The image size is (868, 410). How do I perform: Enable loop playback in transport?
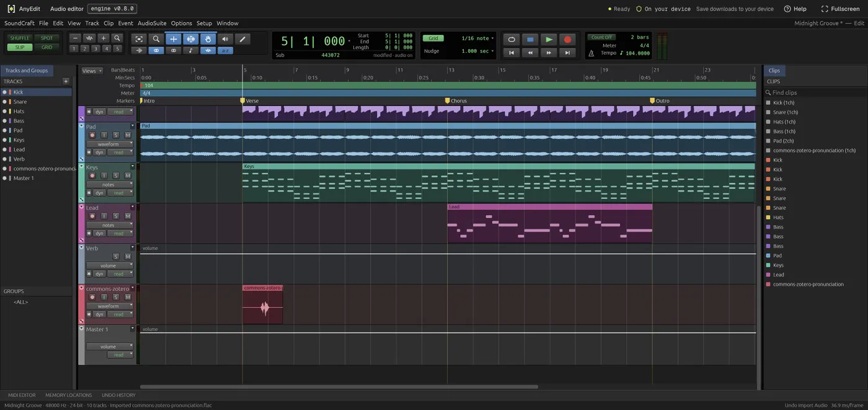pos(511,39)
